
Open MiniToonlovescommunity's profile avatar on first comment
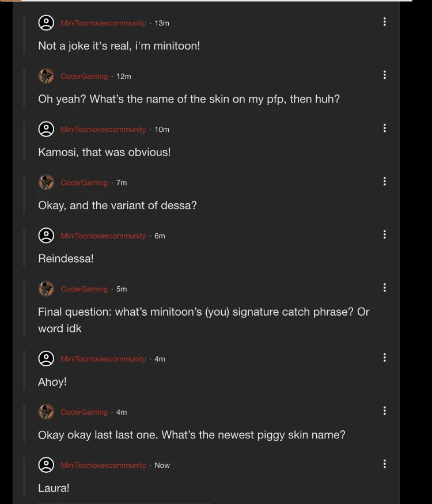pos(46,23)
